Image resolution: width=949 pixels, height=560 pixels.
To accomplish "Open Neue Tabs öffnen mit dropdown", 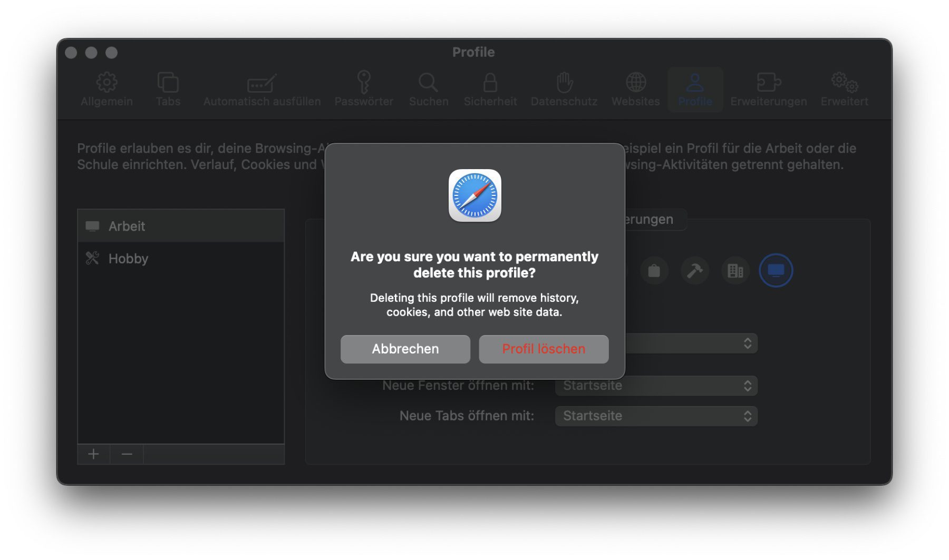I will tap(656, 416).
